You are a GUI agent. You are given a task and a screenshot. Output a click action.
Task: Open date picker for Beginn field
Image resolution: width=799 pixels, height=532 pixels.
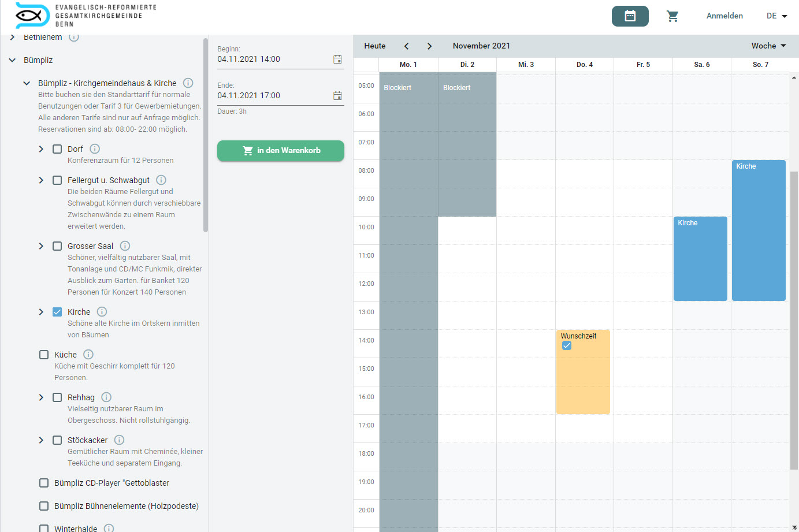pyautogui.click(x=337, y=59)
